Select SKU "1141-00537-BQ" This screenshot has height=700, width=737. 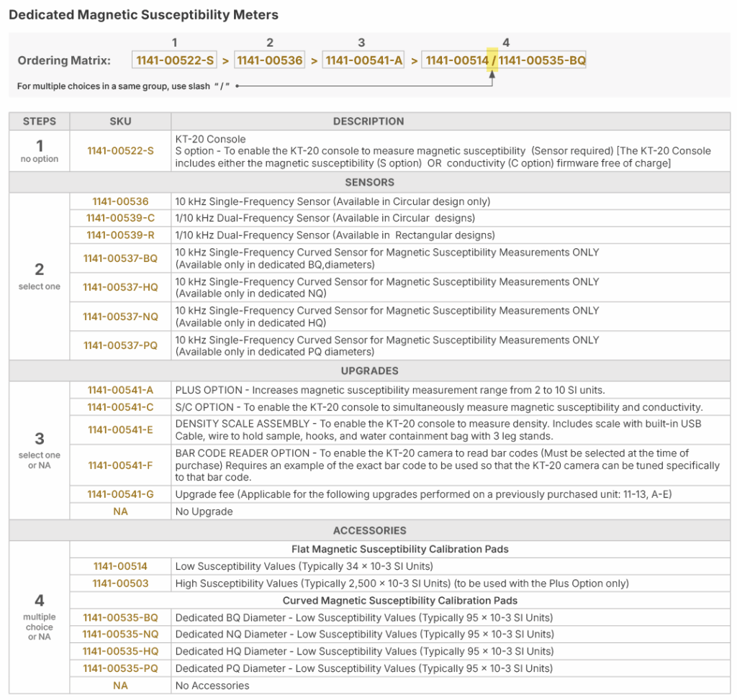[120, 258]
